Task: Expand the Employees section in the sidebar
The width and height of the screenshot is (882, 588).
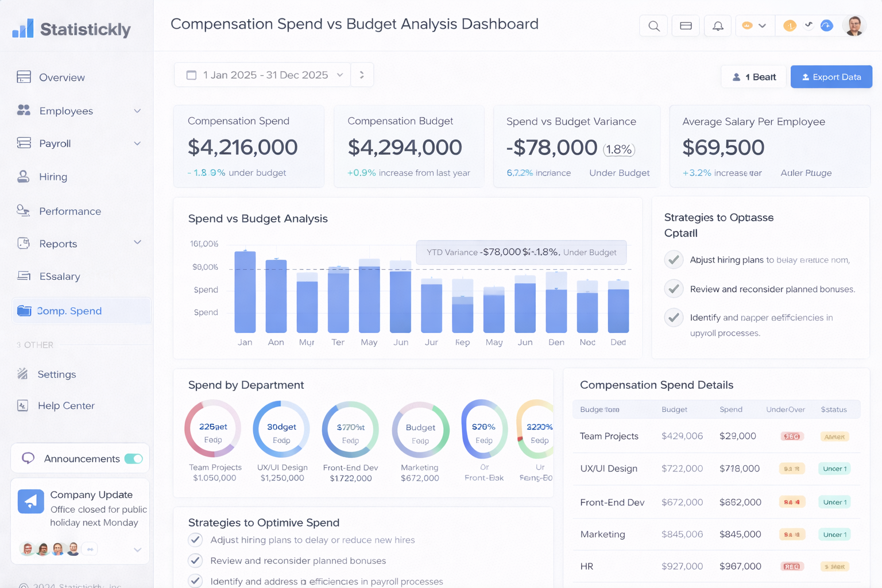Action: click(x=137, y=111)
